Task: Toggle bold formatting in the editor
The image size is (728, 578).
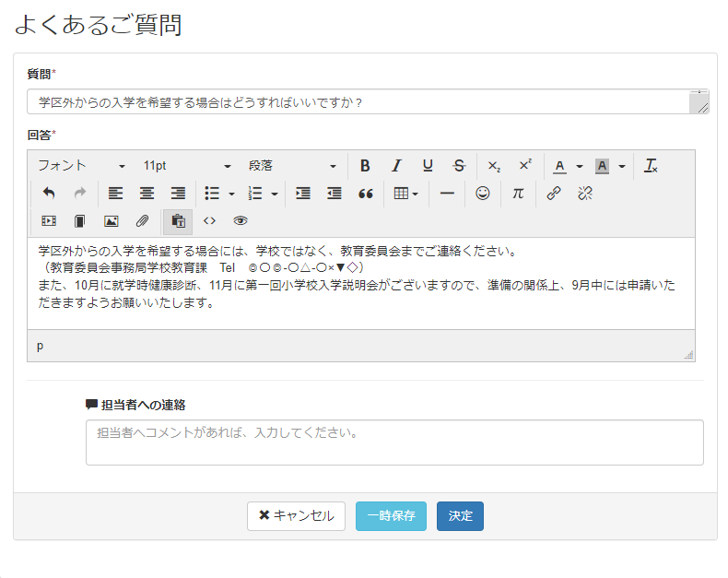Action: tap(365, 166)
